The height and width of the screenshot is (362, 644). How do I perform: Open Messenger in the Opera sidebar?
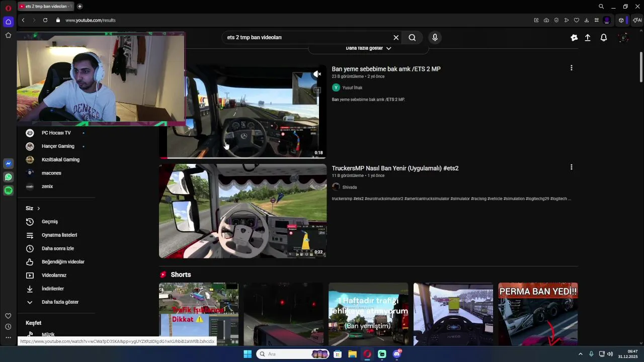click(x=8, y=163)
